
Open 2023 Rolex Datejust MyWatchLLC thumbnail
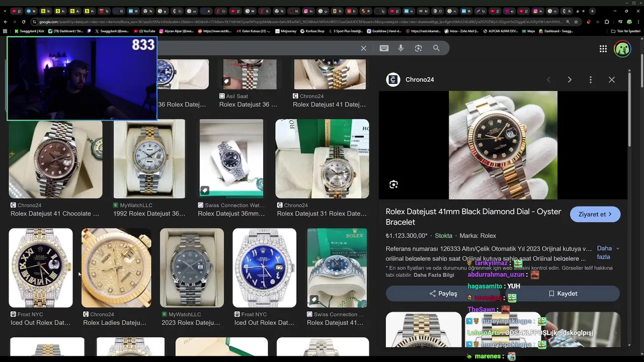click(x=192, y=268)
